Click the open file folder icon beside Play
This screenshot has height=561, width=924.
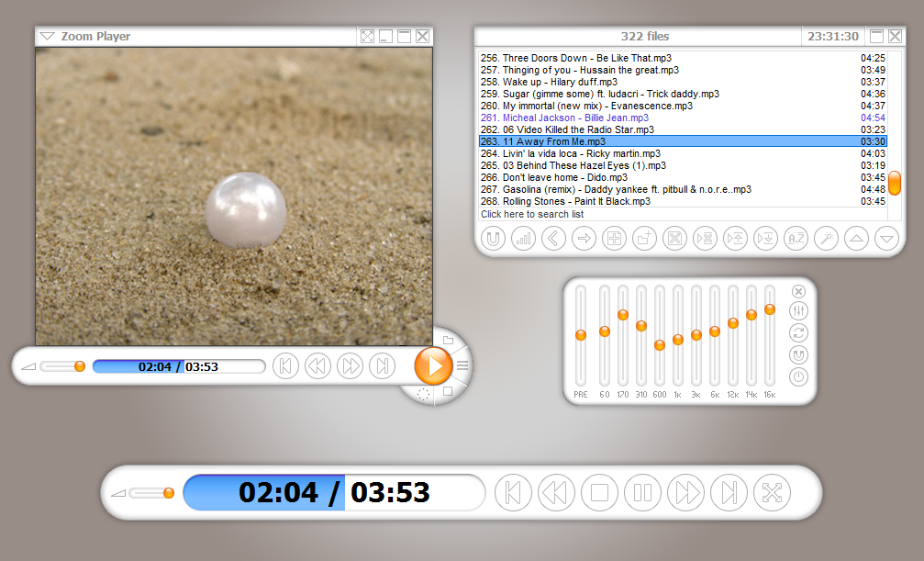(448, 341)
